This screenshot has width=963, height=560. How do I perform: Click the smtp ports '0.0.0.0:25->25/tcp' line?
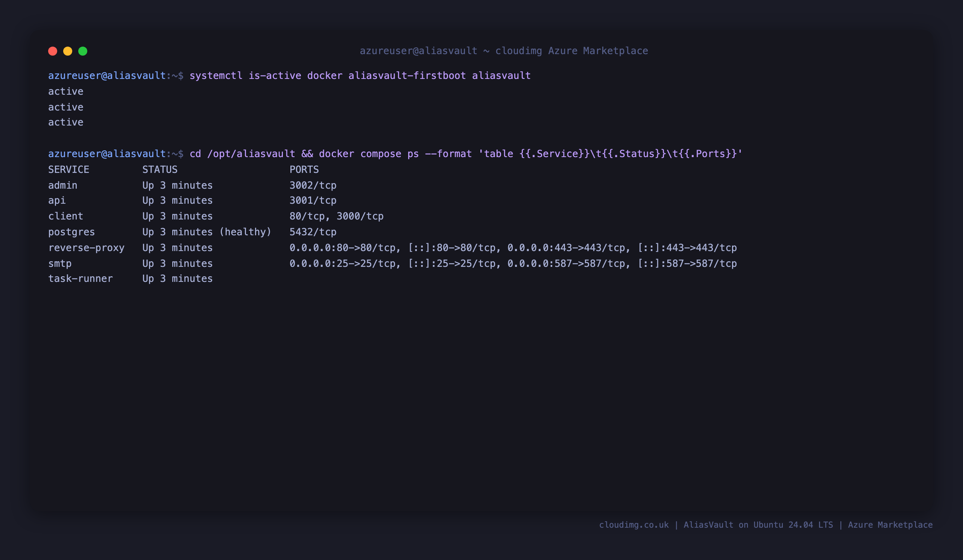pyautogui.click(x=513, y=263)
